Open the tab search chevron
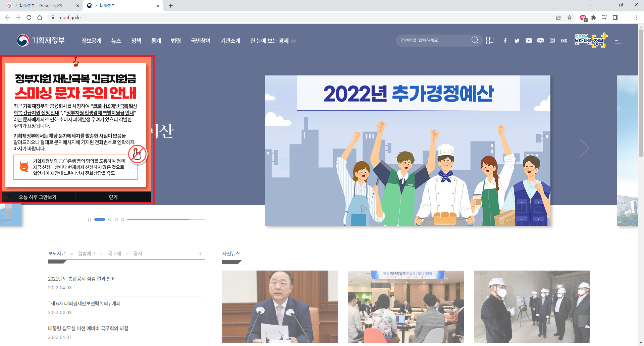 point(590,5)
